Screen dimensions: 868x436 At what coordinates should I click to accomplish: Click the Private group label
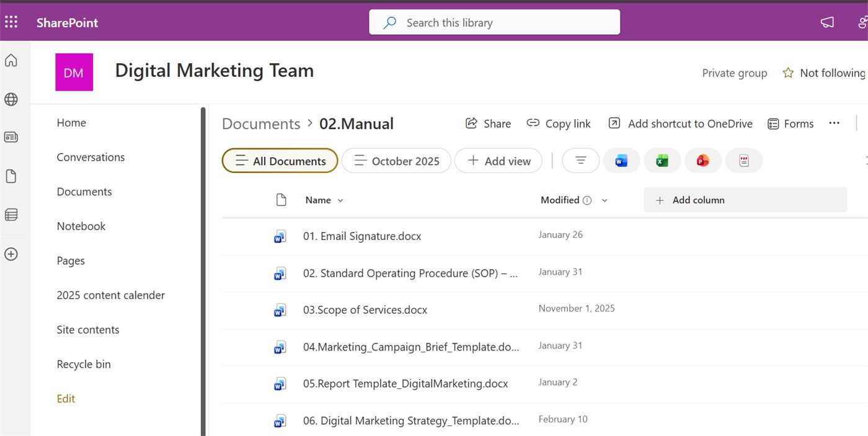(x=735, y=73)
